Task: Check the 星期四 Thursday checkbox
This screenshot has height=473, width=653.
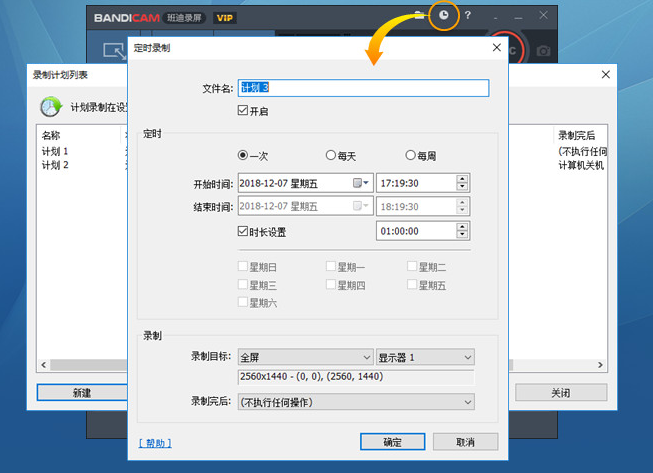Action: coord(331,284)
